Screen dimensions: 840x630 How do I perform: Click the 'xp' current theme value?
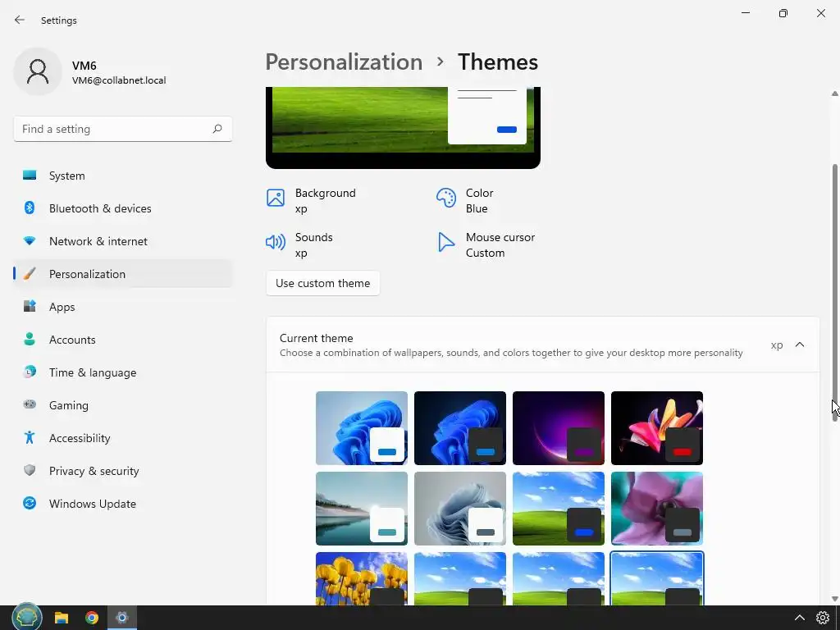pos(777,345)
